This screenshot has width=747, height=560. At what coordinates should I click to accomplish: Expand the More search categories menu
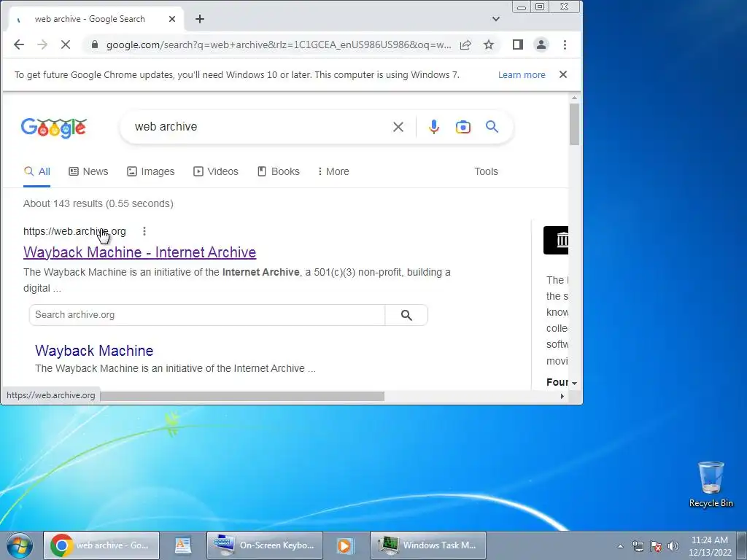pyautogui.click(x=333, y=171)
